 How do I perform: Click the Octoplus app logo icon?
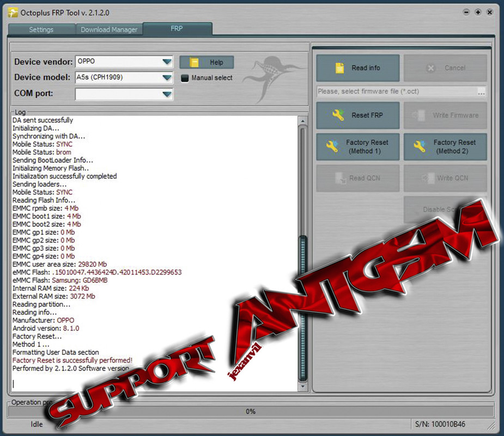(13, 13)
